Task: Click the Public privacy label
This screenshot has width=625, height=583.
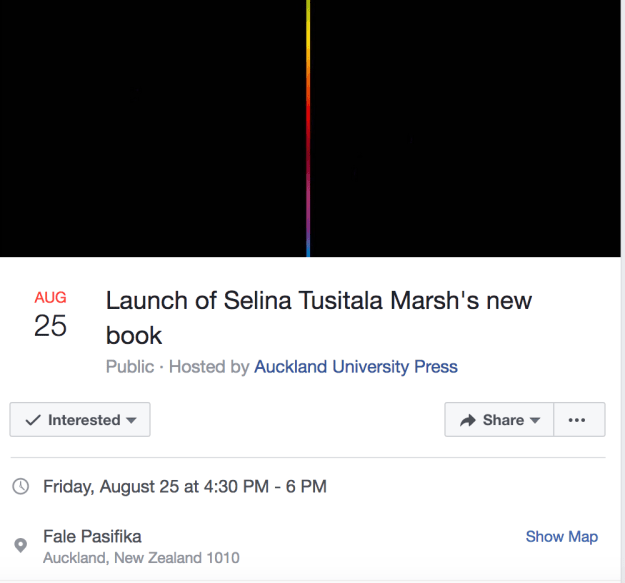Action: [x=130, y=367]
